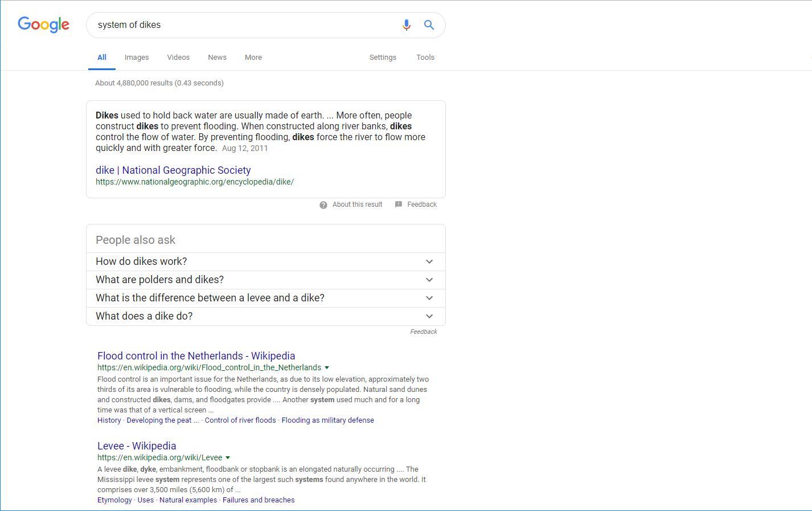Viewport: 812px width, 511px height.
Task: Click the 'About this result' link
Action: (357, 205)
